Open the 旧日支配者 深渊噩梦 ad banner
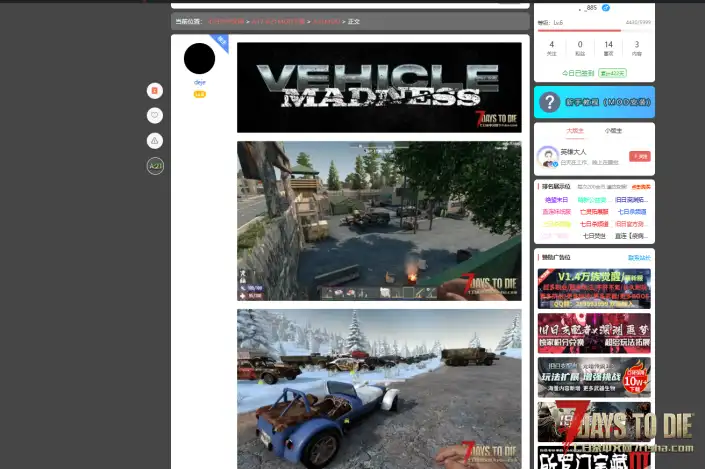This screenshot has height=469, width=705. 594,333
